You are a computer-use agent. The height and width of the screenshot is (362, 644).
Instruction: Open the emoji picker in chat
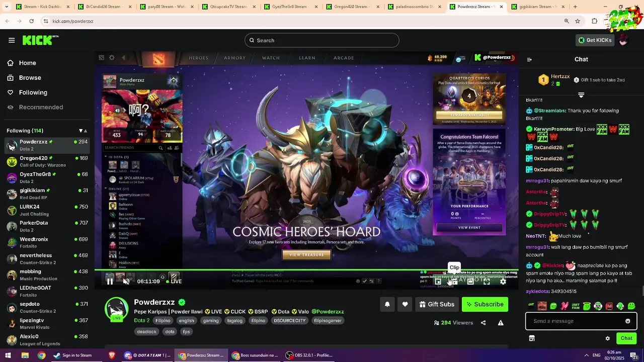627,321
